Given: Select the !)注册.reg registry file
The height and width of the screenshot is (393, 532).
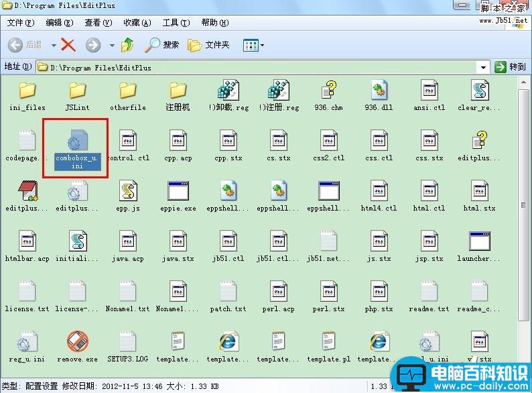Looking at the screenshot, I should pos(279,97).
